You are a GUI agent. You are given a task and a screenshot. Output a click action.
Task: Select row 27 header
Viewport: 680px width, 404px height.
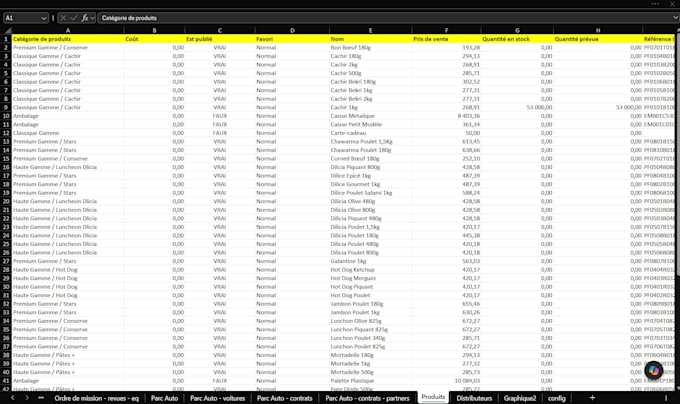pyautogui.click(x=6, y=261)
